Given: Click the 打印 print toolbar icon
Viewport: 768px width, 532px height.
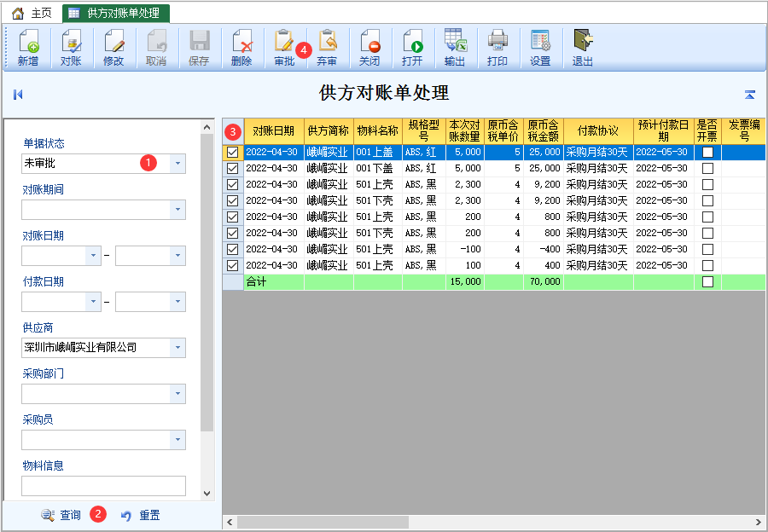Looking at the screenshot, I should point(497,48).
